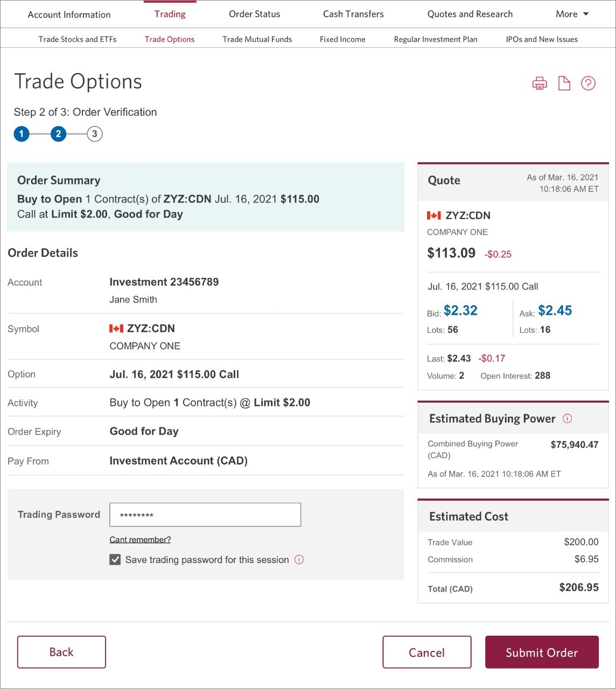Click the Cancel button
The image size is (616, 689).
(427, 652)
